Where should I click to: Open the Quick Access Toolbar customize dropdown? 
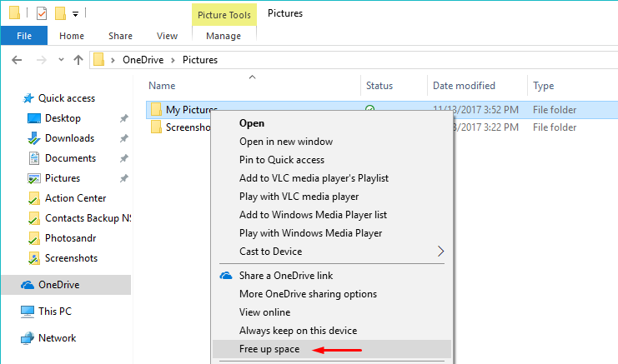[76, 14]
